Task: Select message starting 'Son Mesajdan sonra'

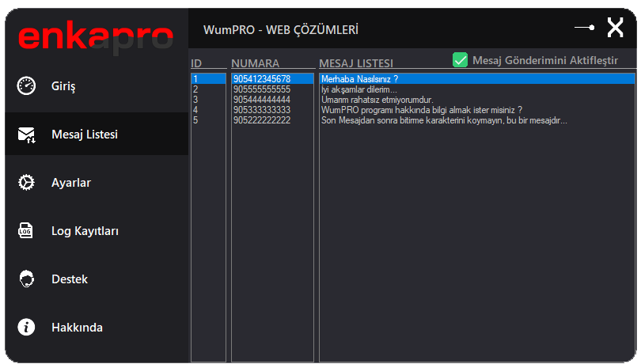Action: pyautogui.click(x=477, y=120)
